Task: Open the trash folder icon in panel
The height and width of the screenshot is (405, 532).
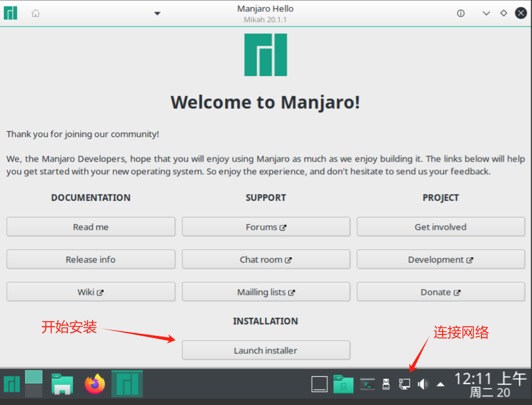Action: [343, 384]
